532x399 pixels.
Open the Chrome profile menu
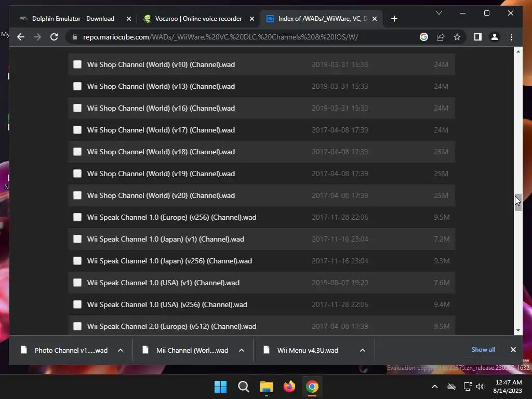(495, 37)
